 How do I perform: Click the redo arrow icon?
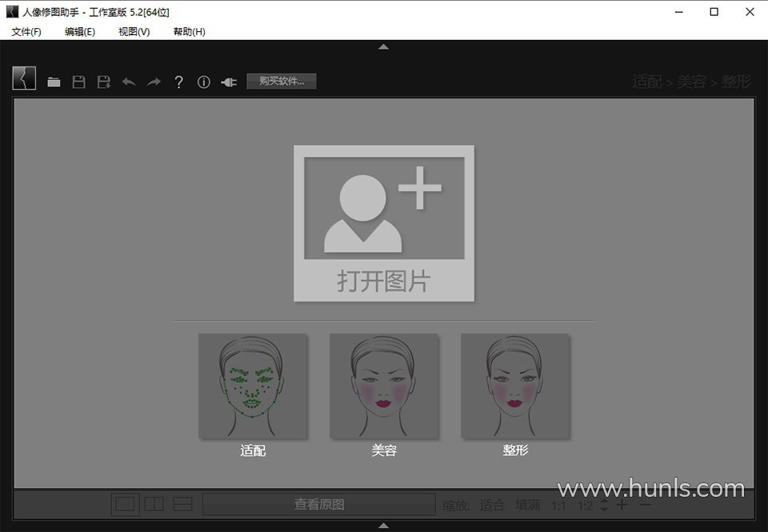tap(154, 82)
